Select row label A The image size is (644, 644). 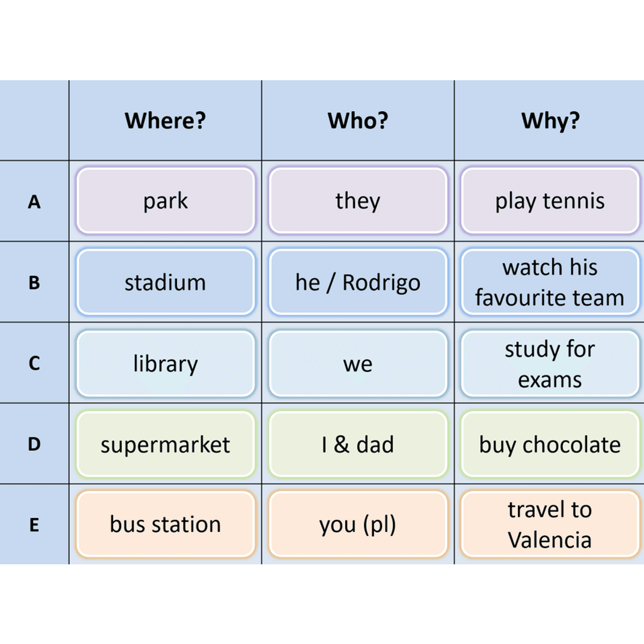tap(34, 201)
